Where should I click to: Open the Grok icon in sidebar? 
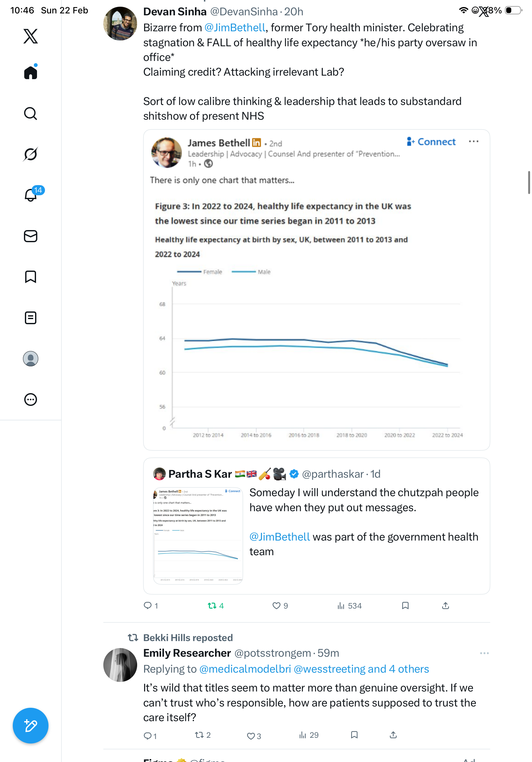31,154
